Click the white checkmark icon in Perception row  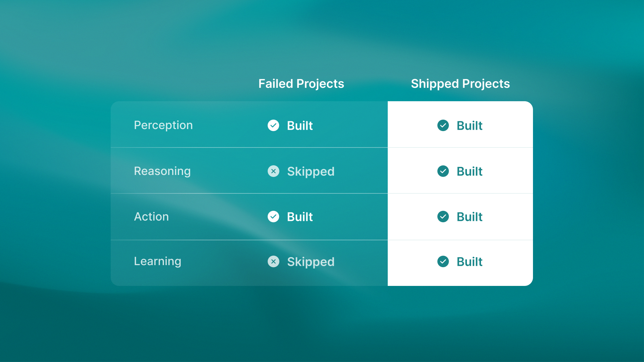[x=273, y=125]
